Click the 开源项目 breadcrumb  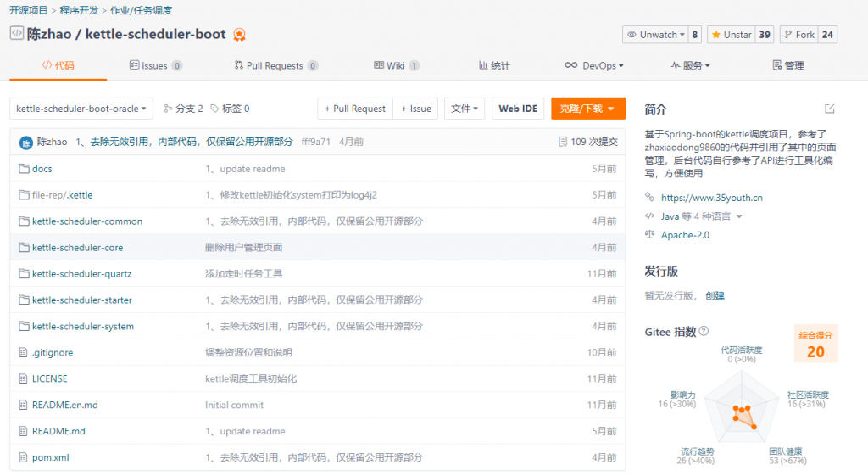pyautogui.click(x=28, y=10)
